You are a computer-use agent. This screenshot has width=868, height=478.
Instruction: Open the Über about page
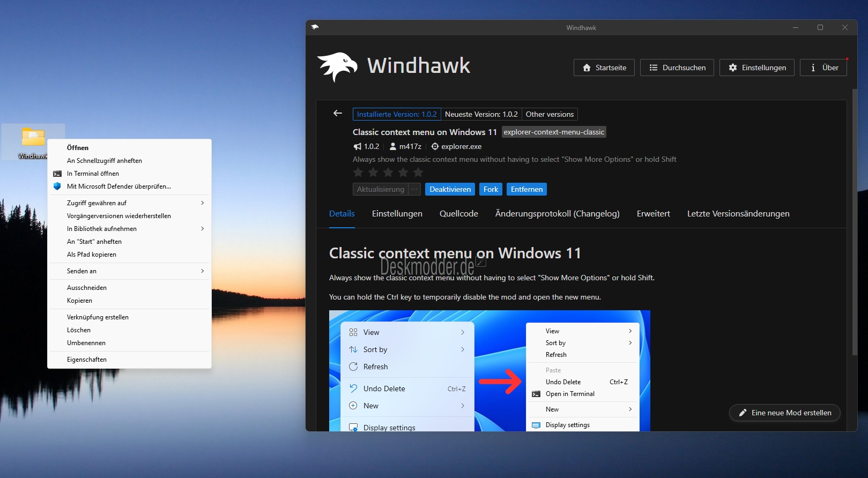tap(824, 68)
